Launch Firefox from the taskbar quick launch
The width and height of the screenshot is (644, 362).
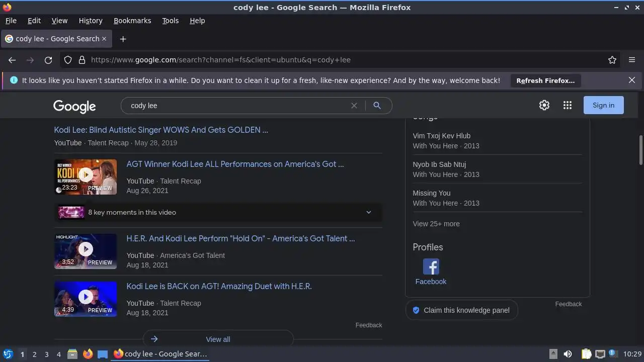point(88,354)
